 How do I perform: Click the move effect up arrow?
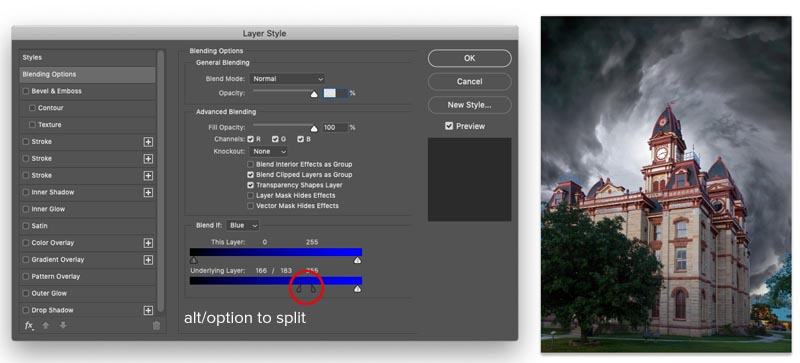coord(46,325)
